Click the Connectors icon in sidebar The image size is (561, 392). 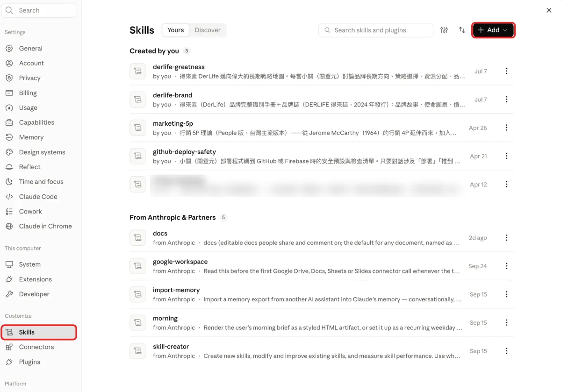pyautogui.click(x=9, y=347)
